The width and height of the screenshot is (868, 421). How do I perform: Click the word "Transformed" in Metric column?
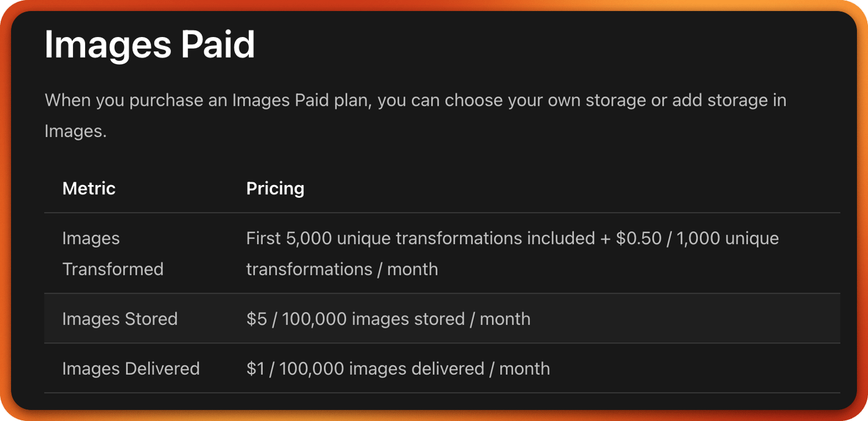tap(112, 269)
